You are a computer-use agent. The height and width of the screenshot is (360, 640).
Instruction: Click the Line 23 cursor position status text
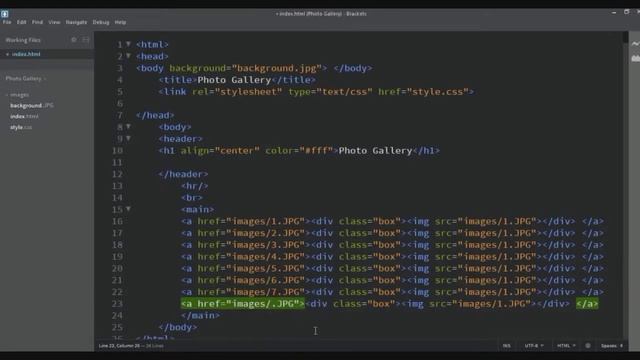click(119, 346)
